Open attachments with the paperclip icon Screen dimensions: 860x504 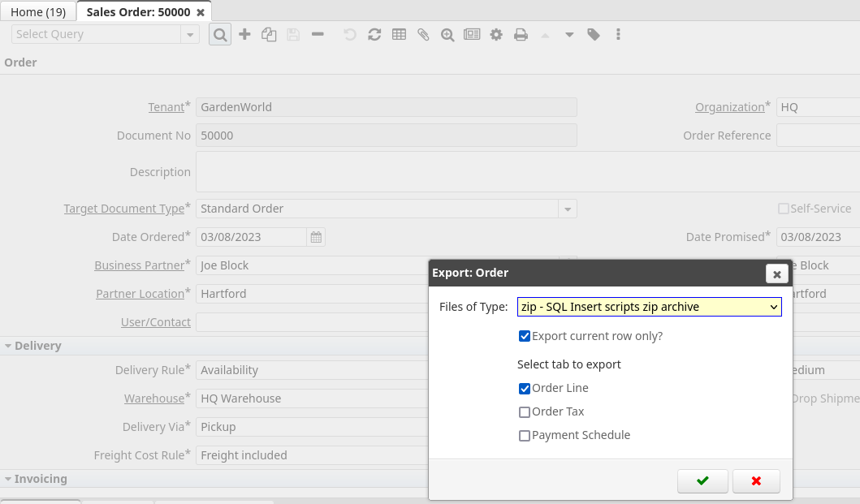click(x=423, y=34)
